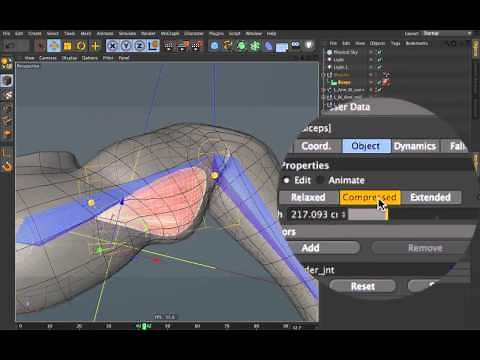Click the orange axis mode icon in palette
Image resolution: width=480 pixels, height=360 pixels.
[x=7, y=134]
